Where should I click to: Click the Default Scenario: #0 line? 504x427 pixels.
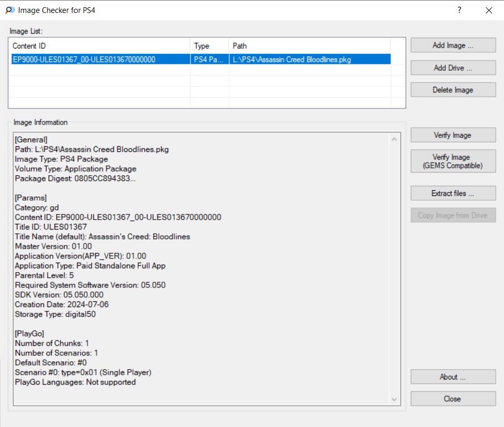51,363
